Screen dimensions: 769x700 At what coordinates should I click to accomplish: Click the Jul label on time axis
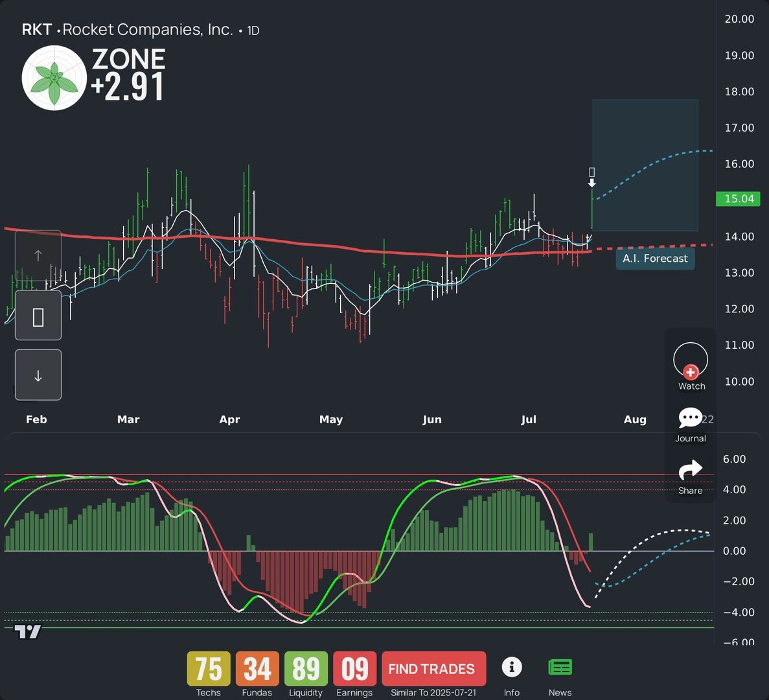pos(529,419)
